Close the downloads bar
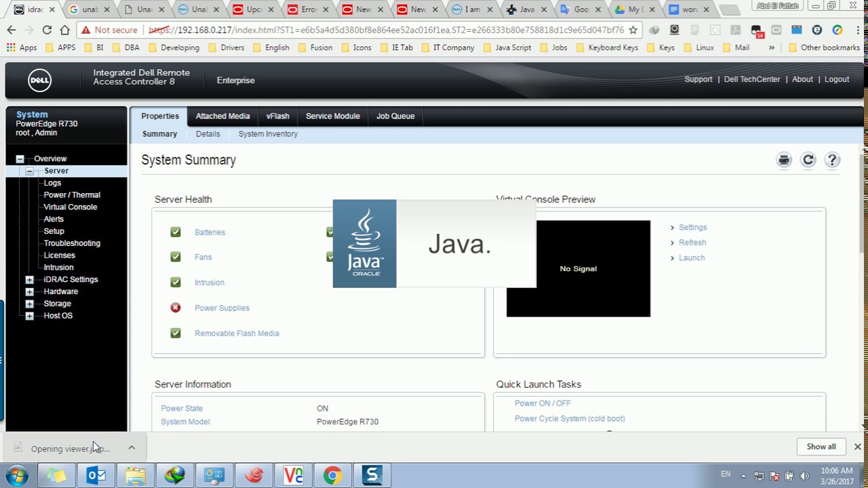 857,447
